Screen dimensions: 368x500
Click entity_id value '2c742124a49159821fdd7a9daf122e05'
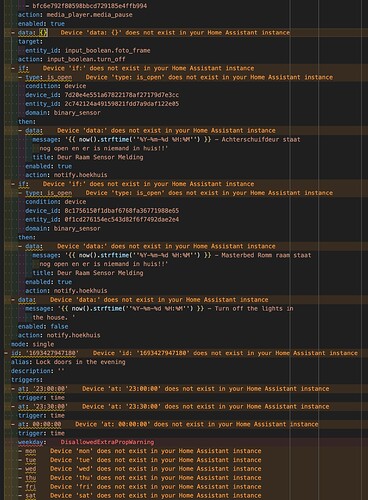pyautogui.click(x=122, y=104)
